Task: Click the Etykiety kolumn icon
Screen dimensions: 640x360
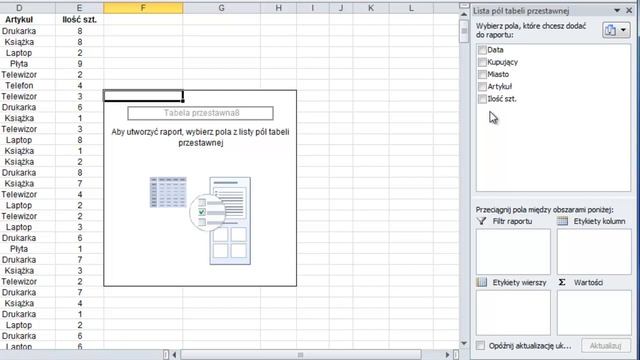Action: [x=562, y=221]
